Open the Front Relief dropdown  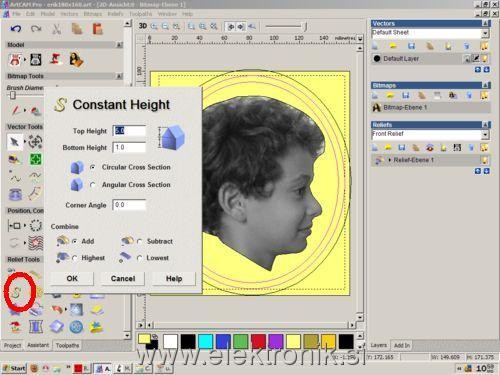point(485,134)
